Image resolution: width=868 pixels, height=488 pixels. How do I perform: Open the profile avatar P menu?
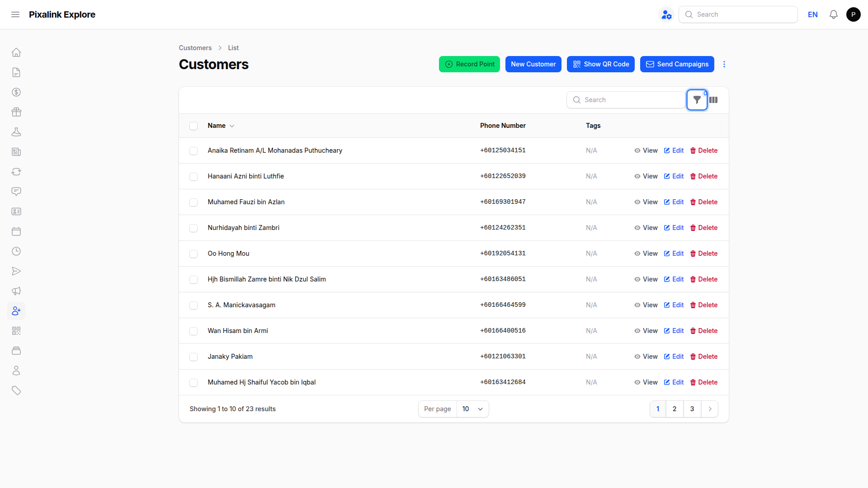(x=854, y=14)
